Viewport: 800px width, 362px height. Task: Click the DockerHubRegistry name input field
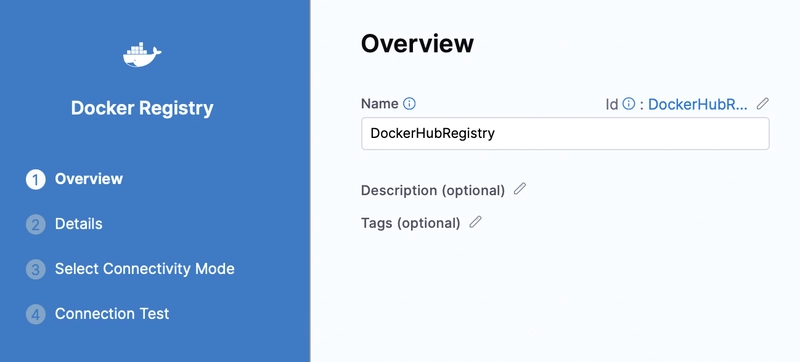[565, 134]
